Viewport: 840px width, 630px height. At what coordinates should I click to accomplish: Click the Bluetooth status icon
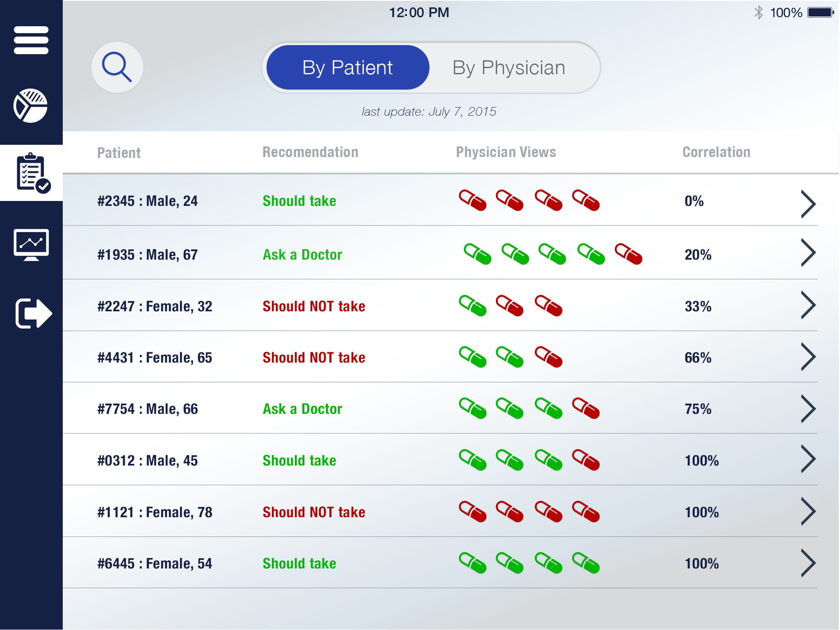(758, 12)
